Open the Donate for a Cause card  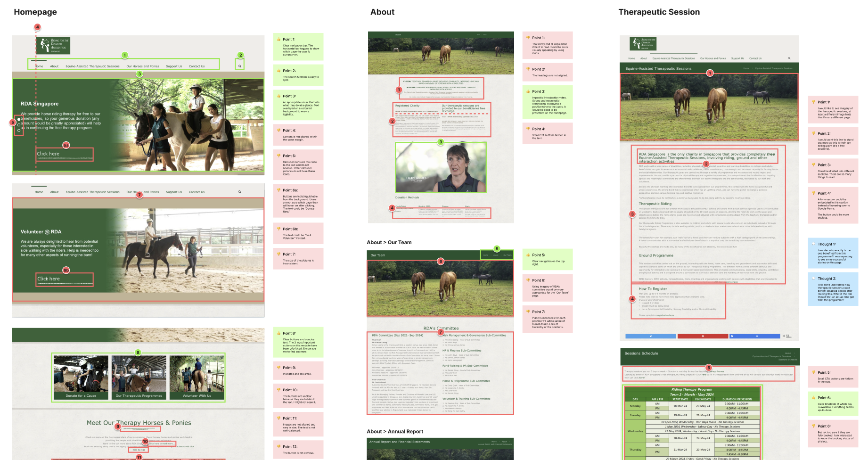(x=81, y=378)
